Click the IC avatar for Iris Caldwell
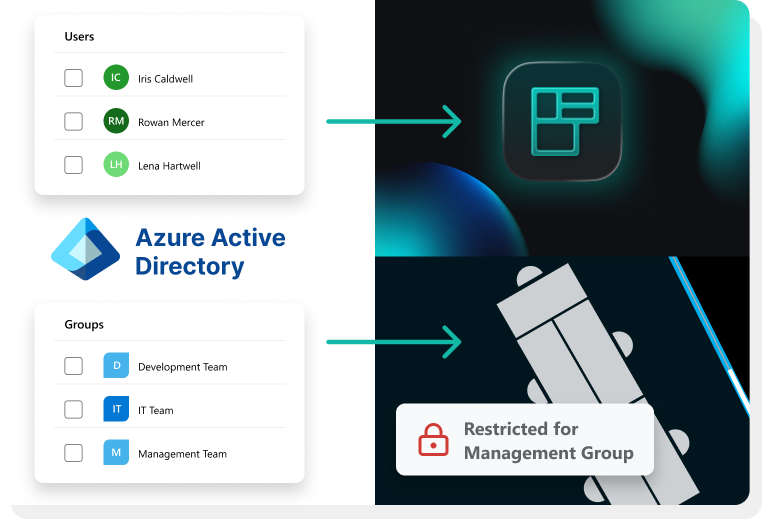The image size is (762, 519). tap(116, 77)
